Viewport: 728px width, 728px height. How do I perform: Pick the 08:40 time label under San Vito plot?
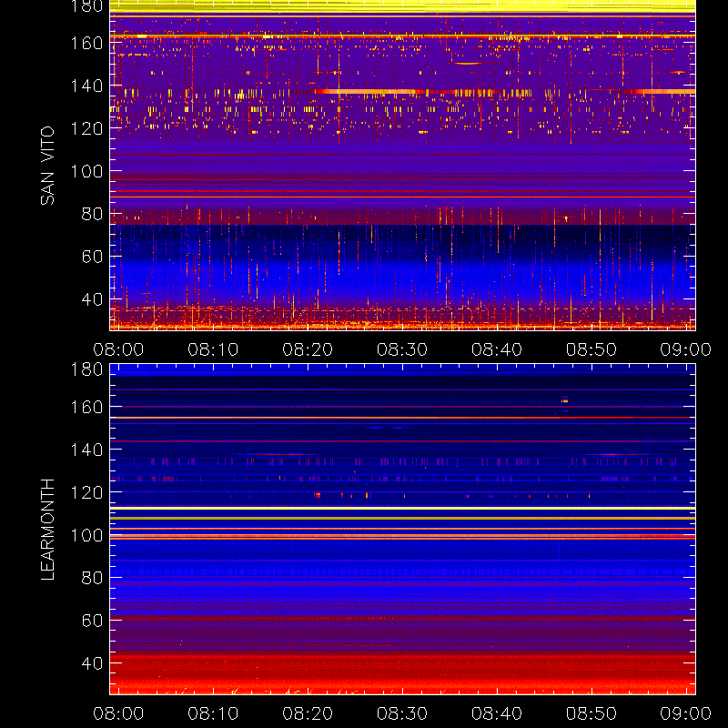click(x=497, y=349)
